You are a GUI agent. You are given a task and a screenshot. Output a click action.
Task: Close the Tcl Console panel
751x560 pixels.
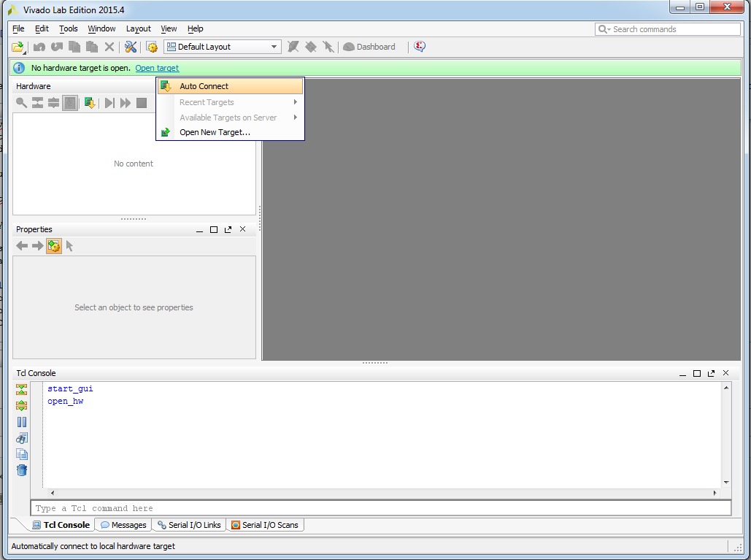(726, 373)
